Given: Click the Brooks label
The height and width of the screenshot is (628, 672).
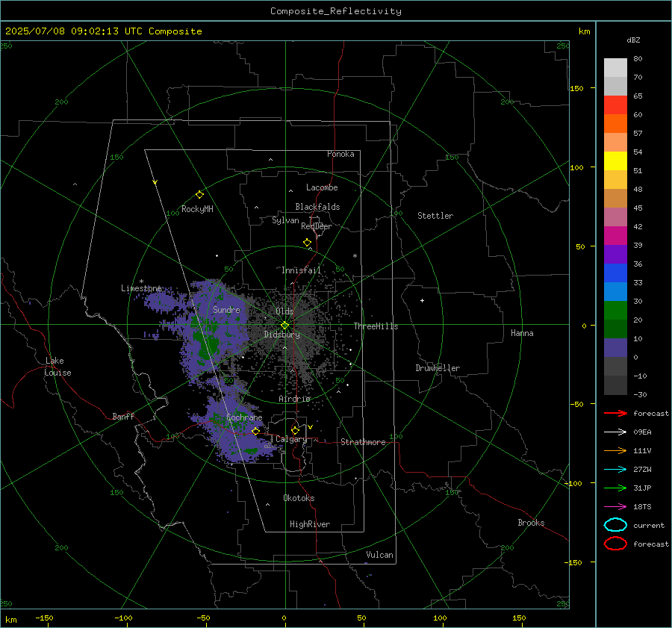Looking at the screenshot, I should click(531, 523).
